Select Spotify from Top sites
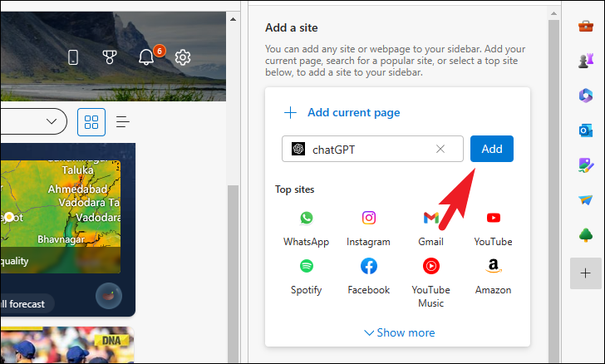This screenshot has height=364, width=605. coord(307,277)
